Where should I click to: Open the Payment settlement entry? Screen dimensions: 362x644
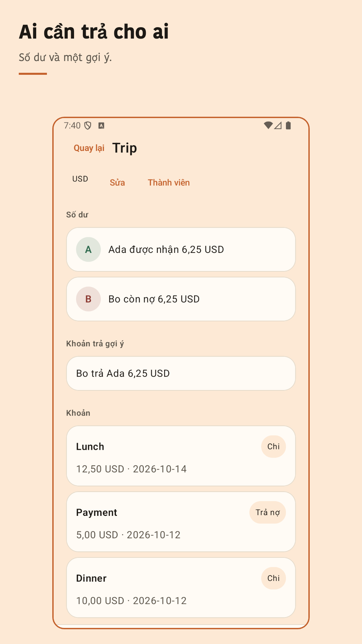[181, 522]
